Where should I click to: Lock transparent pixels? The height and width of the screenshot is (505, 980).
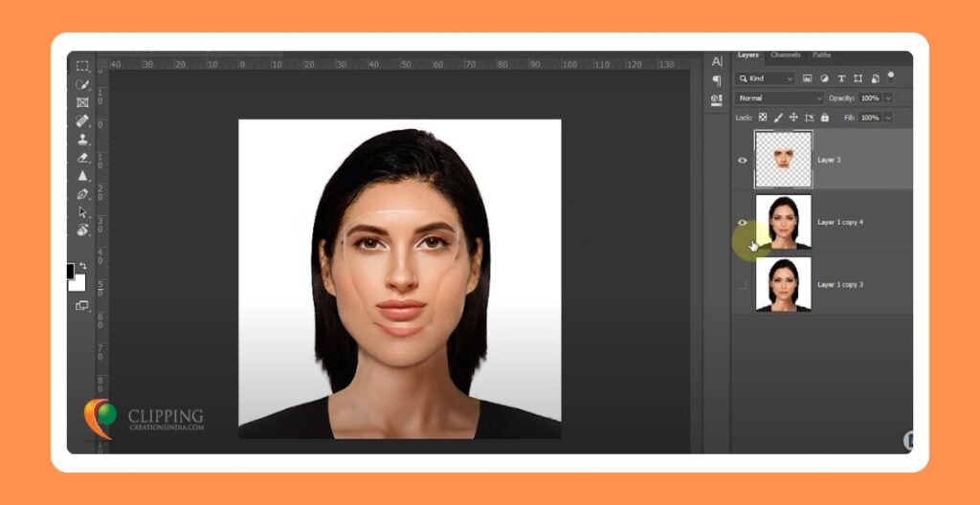pos(763,117)
